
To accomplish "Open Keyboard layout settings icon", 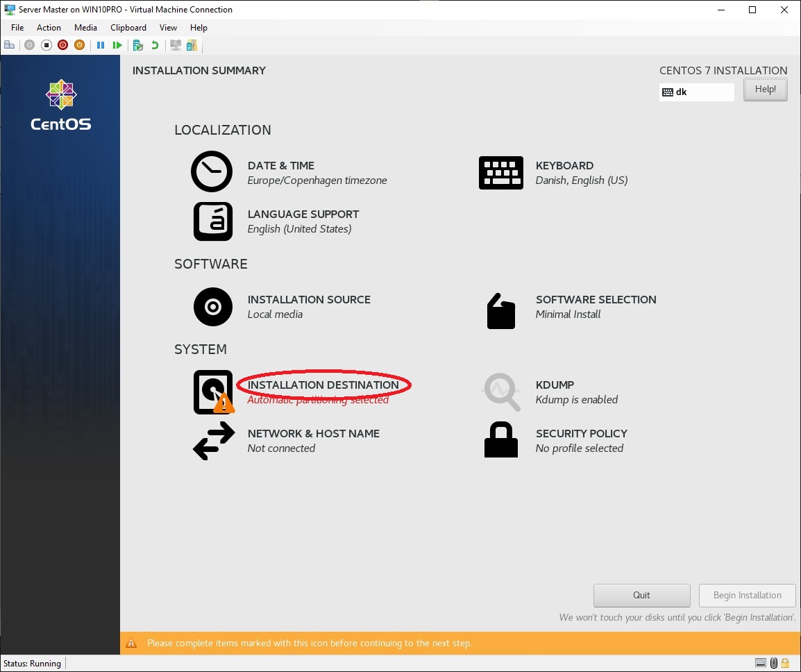I will click(x=500, y=173).
